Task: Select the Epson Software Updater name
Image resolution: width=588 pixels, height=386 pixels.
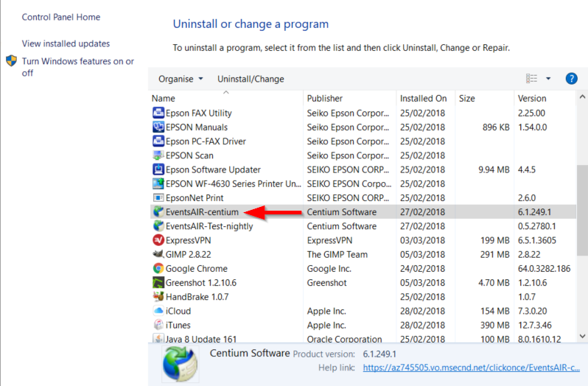Action: 213,169
